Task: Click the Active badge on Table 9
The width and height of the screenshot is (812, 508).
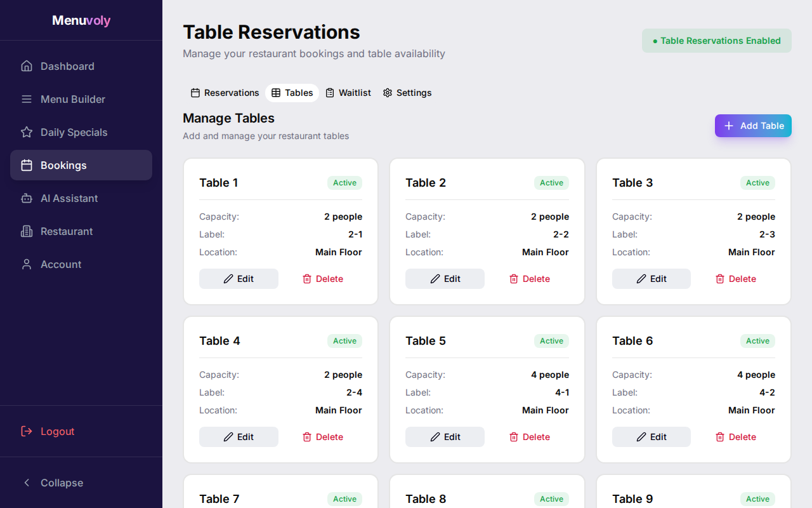Action: pos(757,499)
